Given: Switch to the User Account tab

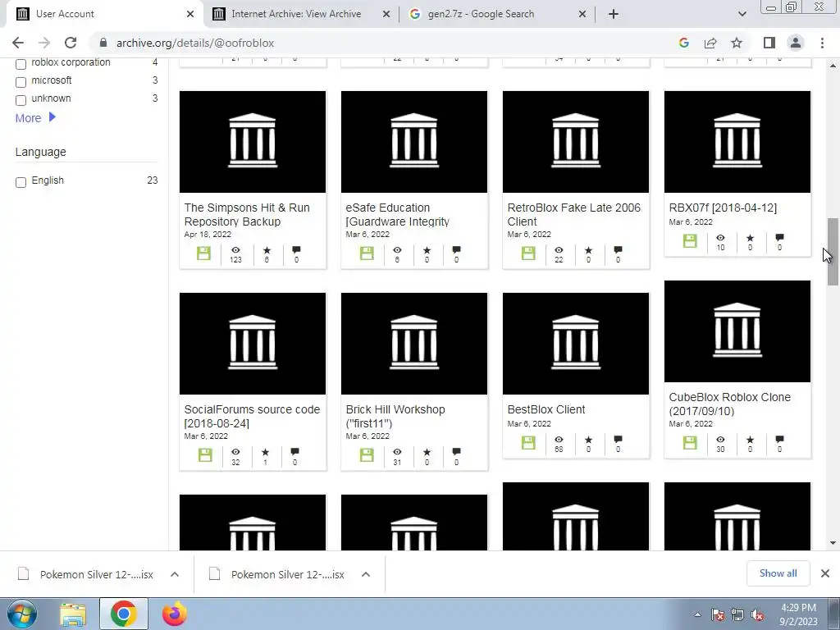Looking at the screenshot, I should point(103,14).
